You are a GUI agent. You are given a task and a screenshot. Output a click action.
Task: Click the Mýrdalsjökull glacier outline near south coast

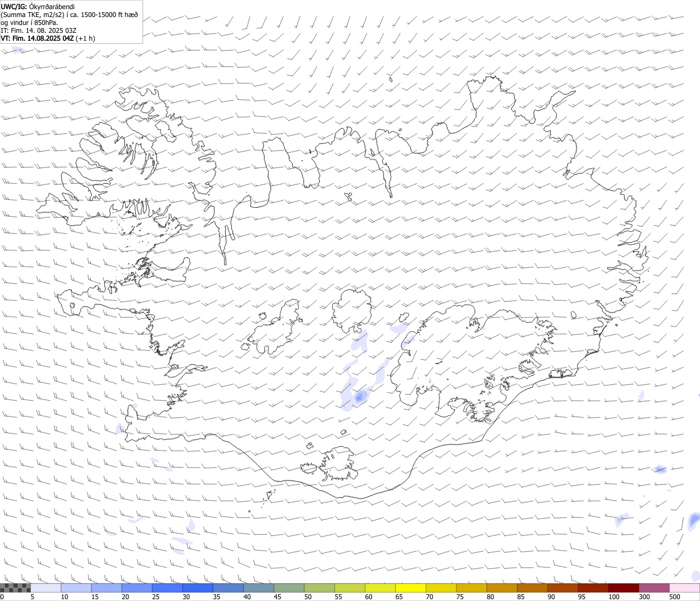tap(339, 465)
